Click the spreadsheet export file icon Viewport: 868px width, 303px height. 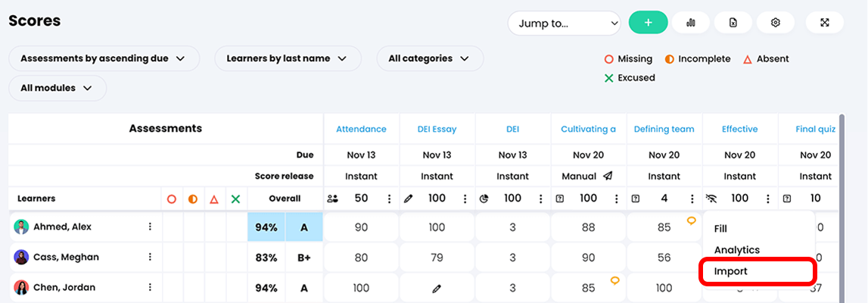click(733, 23)
